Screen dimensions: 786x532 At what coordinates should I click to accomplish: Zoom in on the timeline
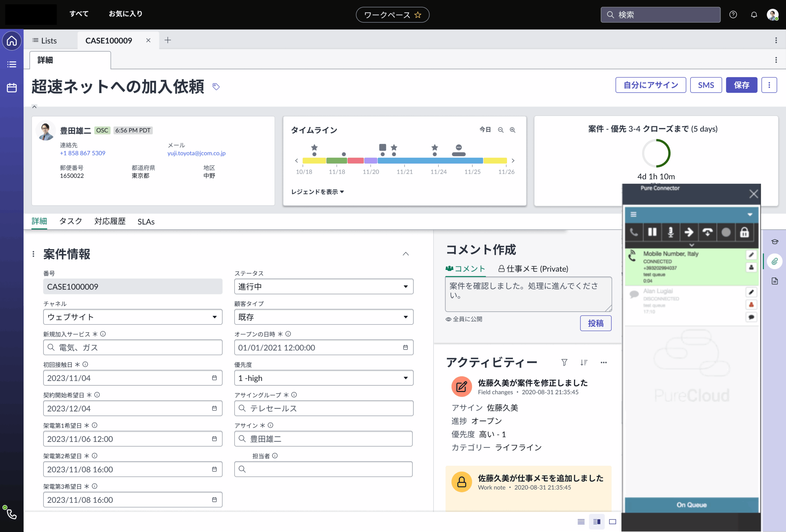[512, 130]
